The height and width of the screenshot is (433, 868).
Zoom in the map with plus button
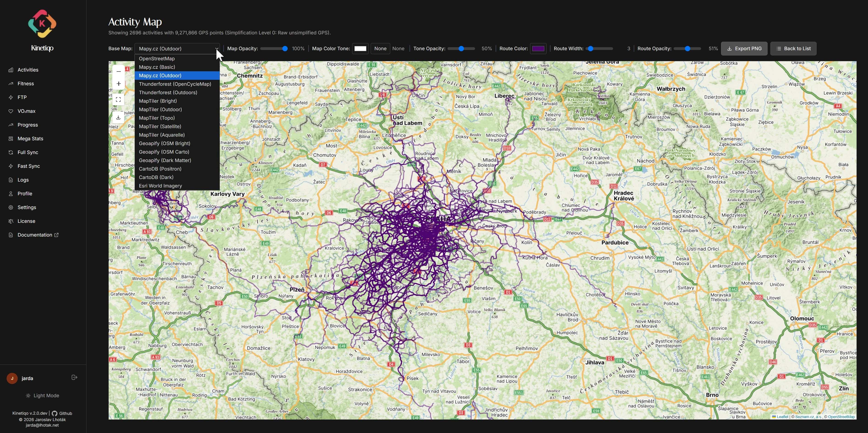[x=118, y=84]
